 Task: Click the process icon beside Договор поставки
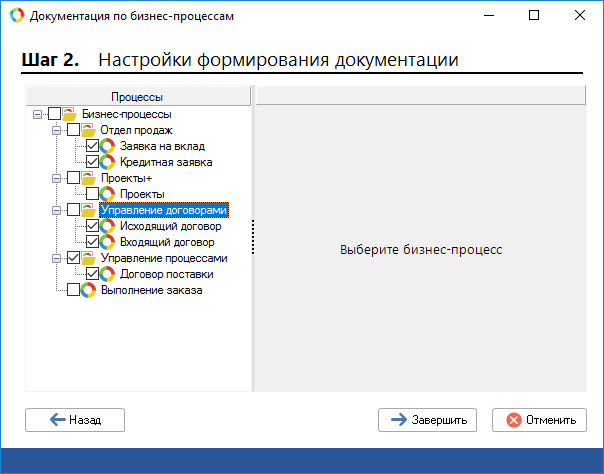click(108, 274)
